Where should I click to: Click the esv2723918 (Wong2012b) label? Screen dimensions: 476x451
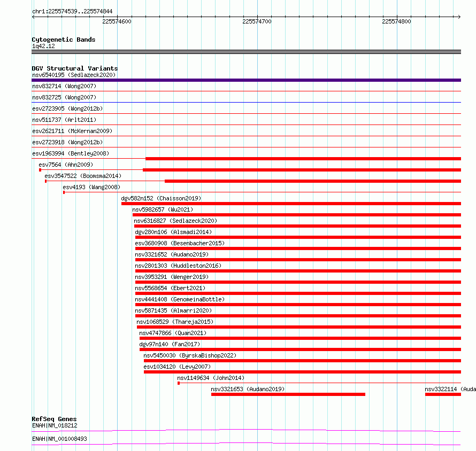(67, 142)
